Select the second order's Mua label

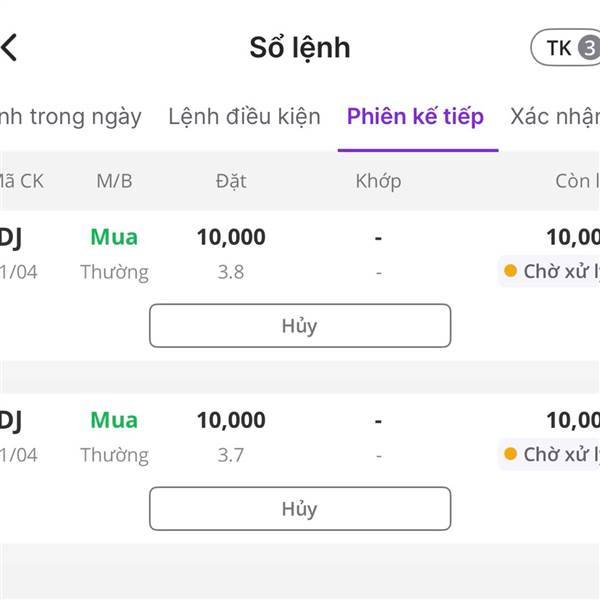[114, 420]
